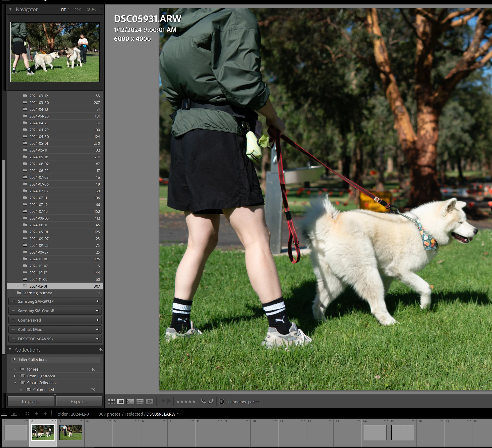Click the Draw Face Region tool
The image size is (492, 448).
coord(221,402)
